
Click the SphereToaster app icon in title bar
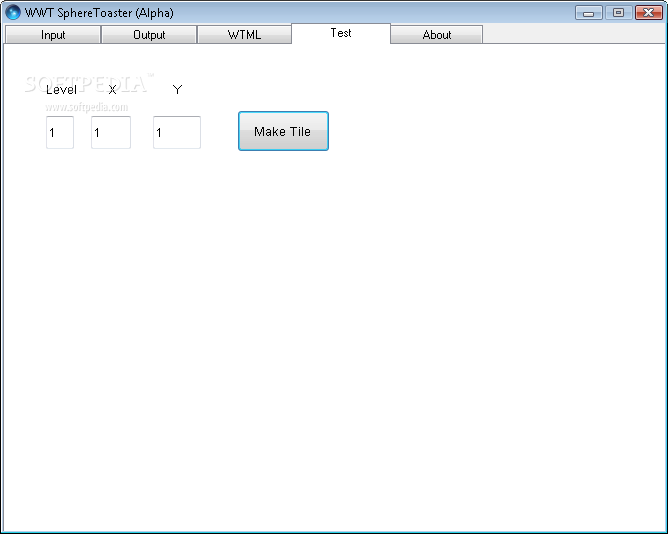coord(13,12)
